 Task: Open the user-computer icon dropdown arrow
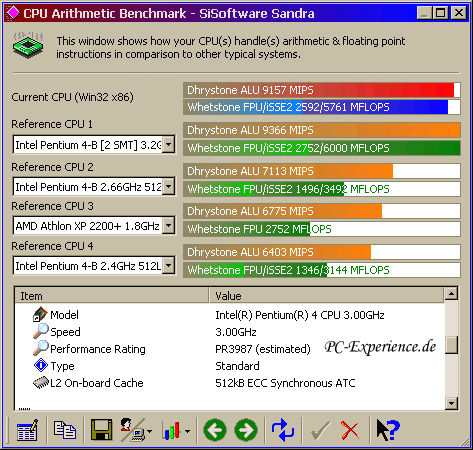(x=149, y=431)
